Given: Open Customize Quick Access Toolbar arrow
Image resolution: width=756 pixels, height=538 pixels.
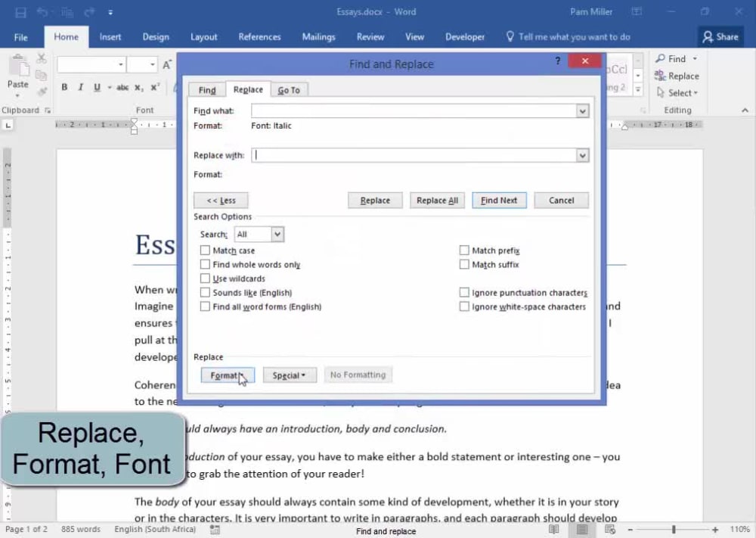Looking at the screenshot, I should pos(110,13).
